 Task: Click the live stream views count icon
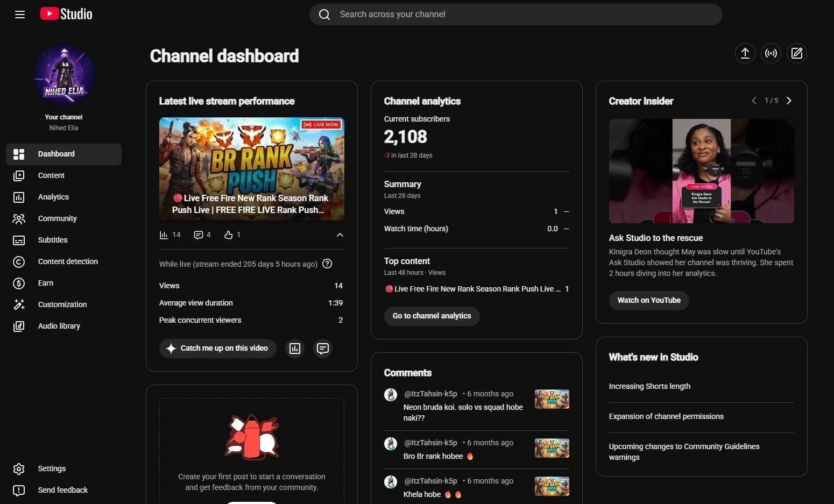pos(164,235)
